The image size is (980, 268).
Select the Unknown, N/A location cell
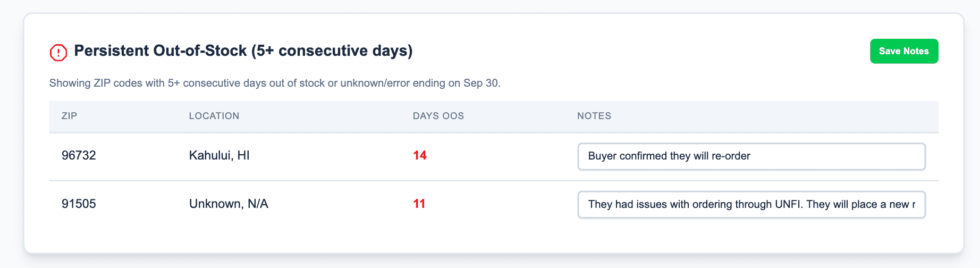(229, 204)
